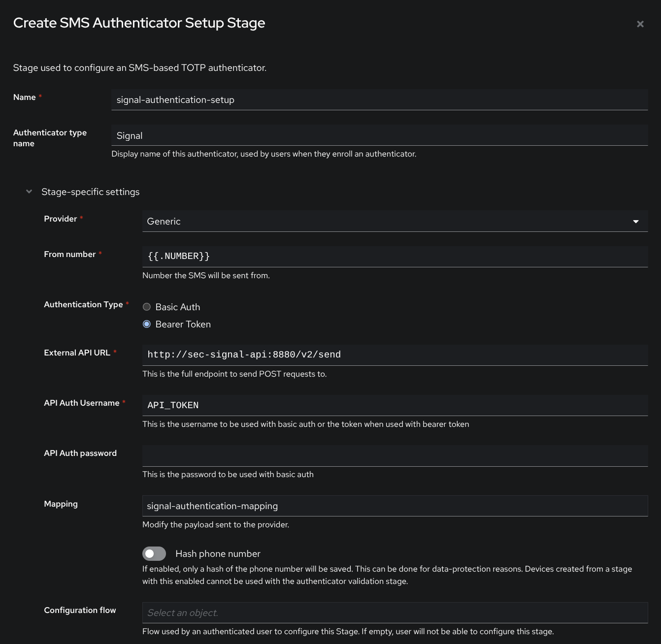
Task: Click the From number input field
Action: [394, 256]
